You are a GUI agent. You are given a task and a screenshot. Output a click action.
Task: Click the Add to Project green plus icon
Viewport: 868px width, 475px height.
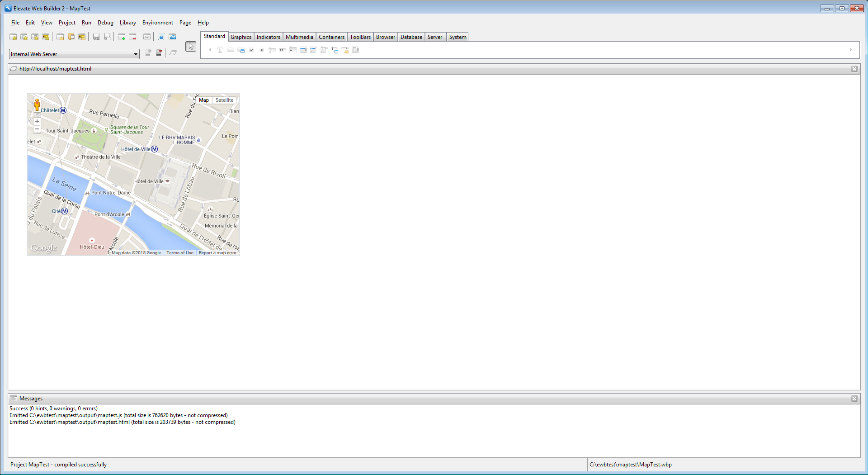coord(122,37)
